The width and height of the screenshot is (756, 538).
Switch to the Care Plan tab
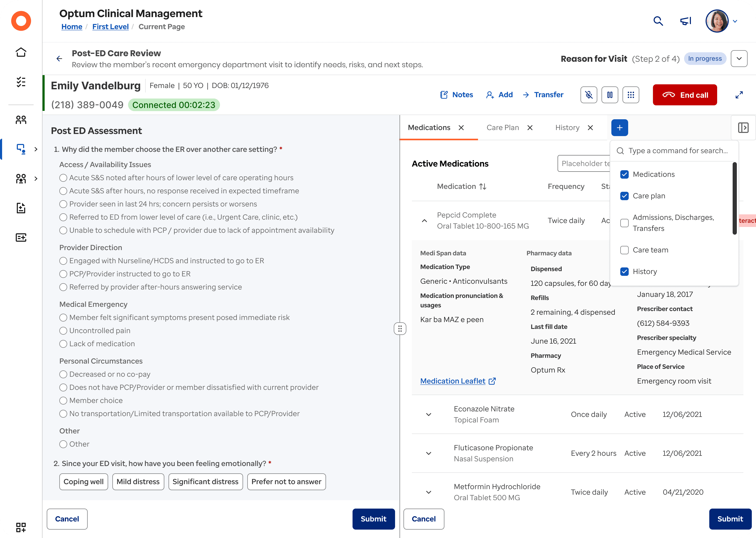(502, 128)
